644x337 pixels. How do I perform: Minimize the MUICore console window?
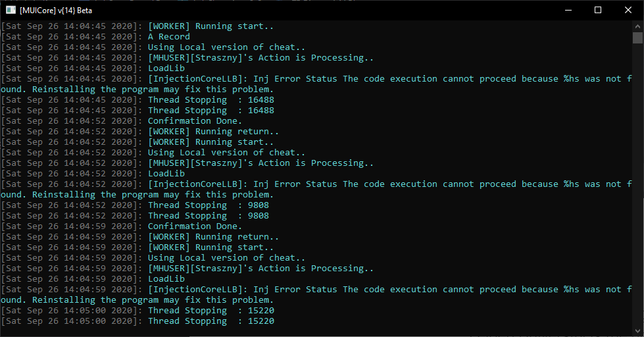click(568, 10)
